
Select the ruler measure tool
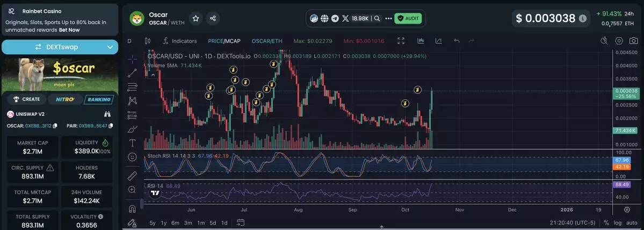point(132,175)
